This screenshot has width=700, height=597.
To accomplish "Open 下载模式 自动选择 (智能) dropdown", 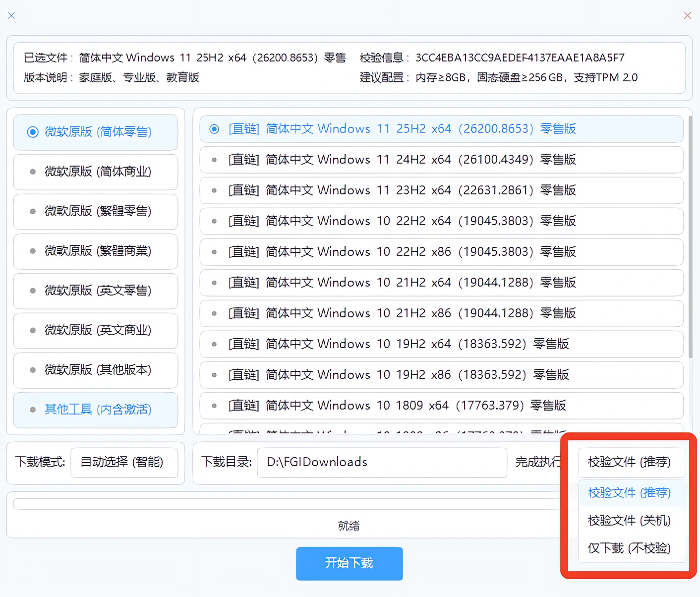I will click(124, 463).
